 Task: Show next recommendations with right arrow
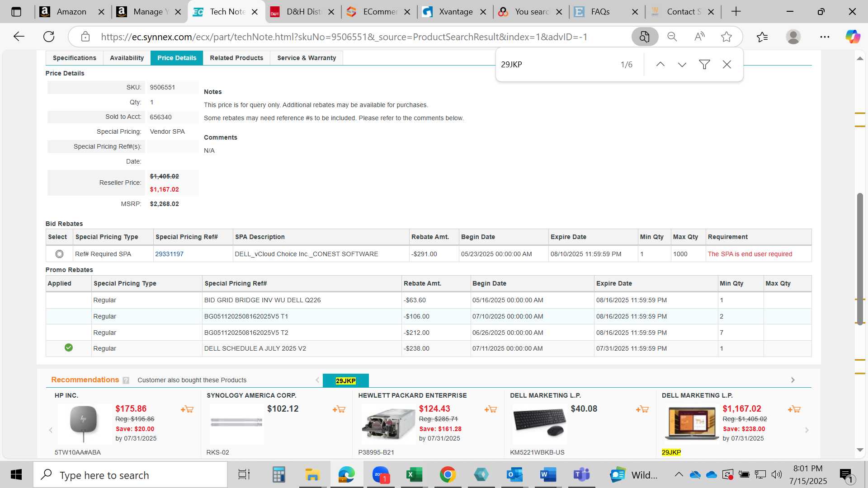coord(807,430)
